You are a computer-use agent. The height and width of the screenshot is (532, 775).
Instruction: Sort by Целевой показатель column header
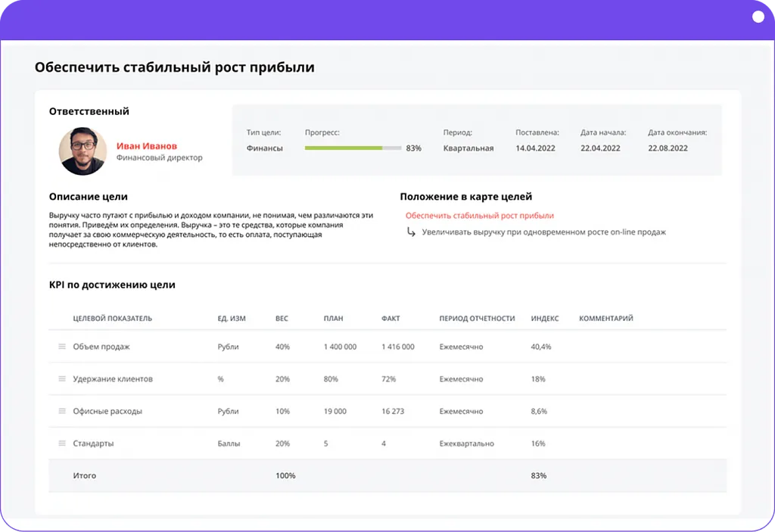112,319
